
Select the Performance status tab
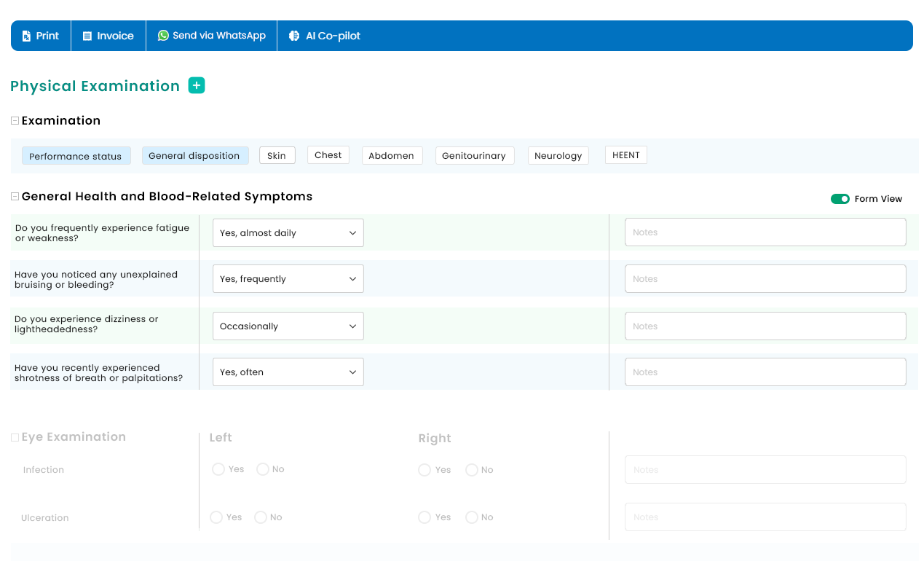click(x=76, y=156)
